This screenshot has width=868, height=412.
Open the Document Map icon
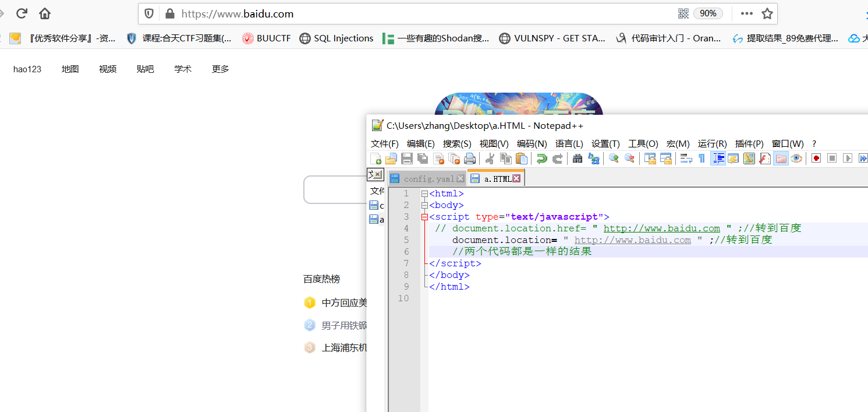click(749, 159)
